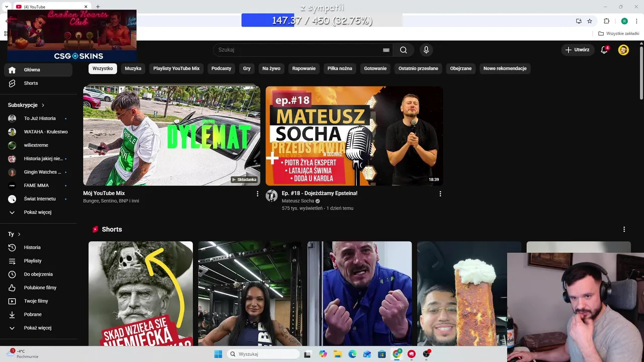Image resolution: width=644 pixels, height=362 pixels.
Task: Play the Mateusz Socha ep.#18 thumbnail
Action: 354,136
